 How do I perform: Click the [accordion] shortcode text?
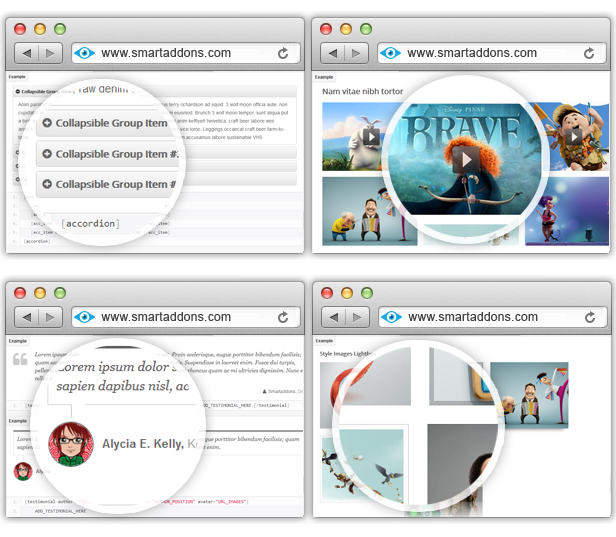90,224
